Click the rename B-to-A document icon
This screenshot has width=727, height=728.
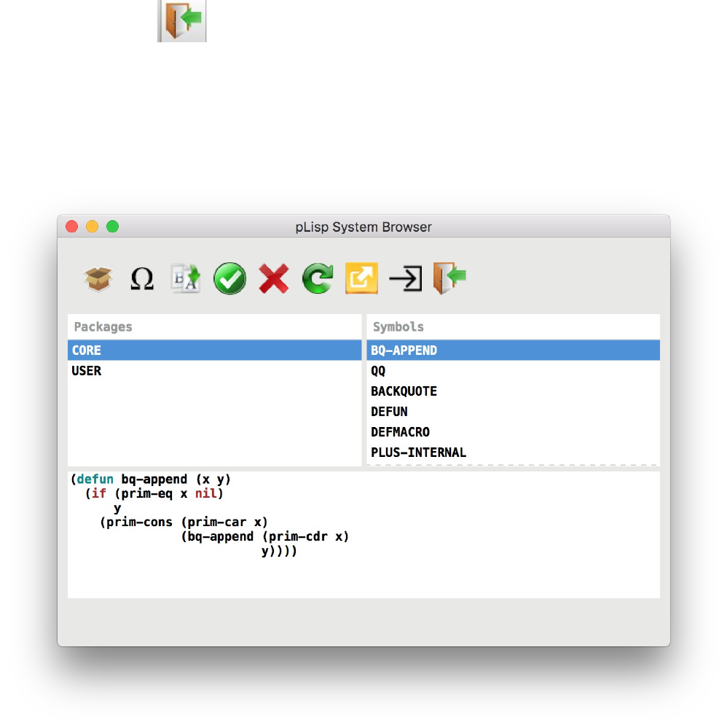185,278
